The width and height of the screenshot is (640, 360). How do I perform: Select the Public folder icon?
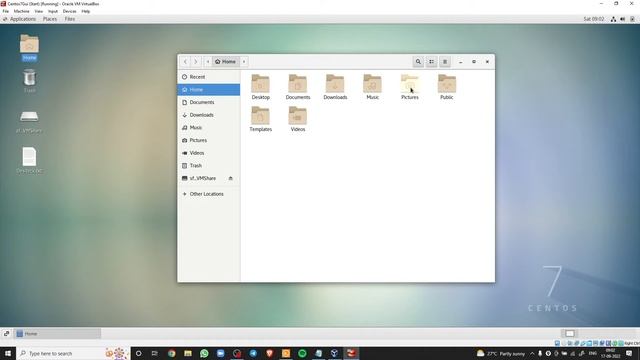447,84
